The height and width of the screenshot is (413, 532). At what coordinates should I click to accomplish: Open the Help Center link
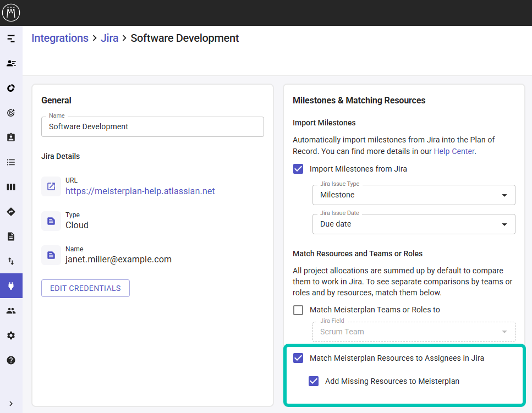click(x=454, y=151)
